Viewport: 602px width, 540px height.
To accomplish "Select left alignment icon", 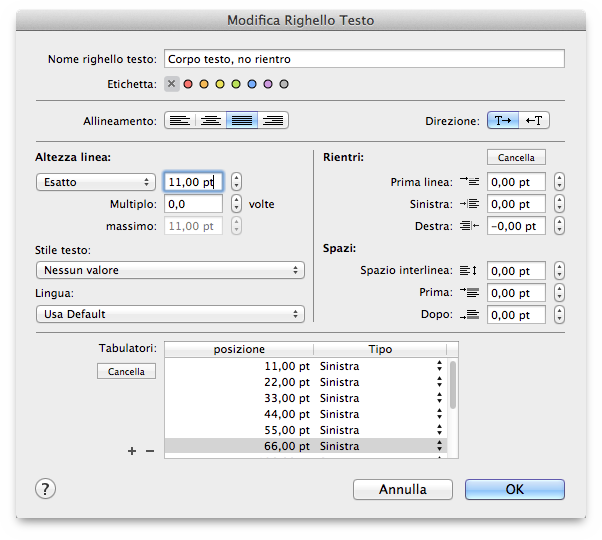I will [x=180, y=121].
